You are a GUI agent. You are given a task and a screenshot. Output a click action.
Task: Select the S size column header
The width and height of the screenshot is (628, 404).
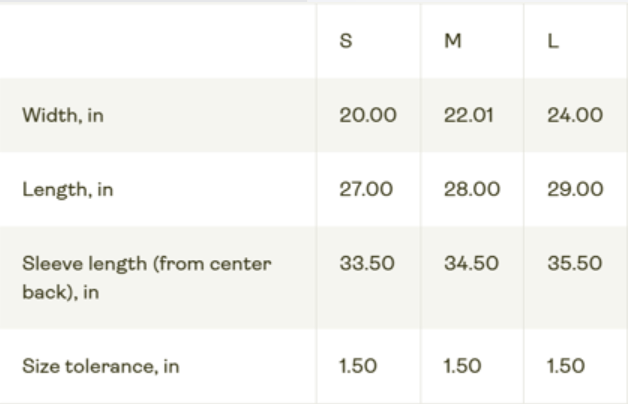click(x=346, y=41)
